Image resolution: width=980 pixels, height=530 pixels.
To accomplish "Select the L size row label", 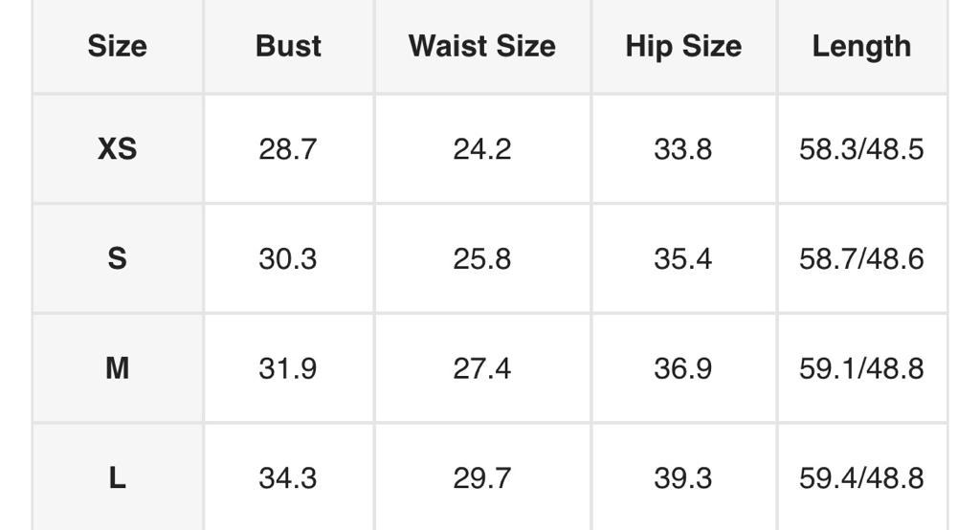I will point(117,477).
